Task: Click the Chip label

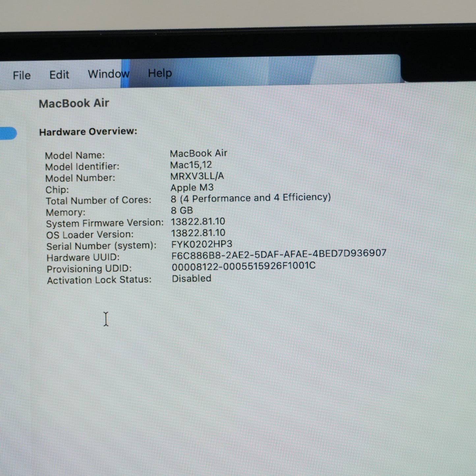Action: point(57,190)
